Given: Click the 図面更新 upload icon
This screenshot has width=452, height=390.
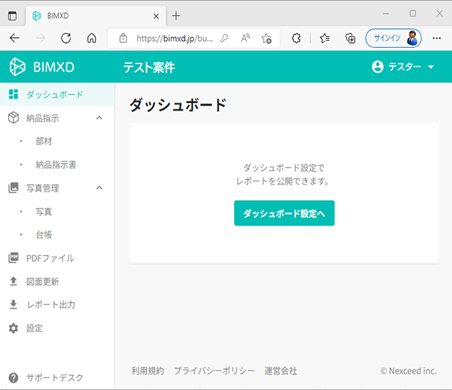Looking at the screenshot, I should click(13, 281).
